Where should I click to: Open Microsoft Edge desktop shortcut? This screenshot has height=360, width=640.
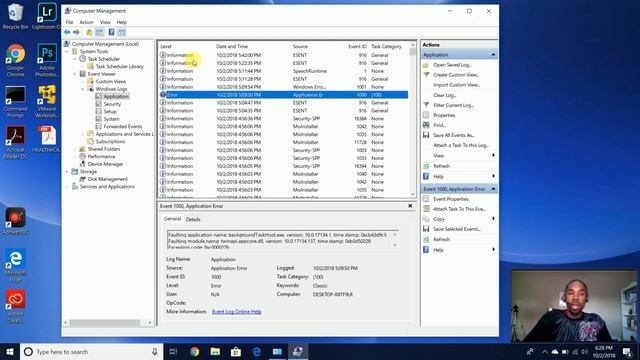(x=16, y=265)
